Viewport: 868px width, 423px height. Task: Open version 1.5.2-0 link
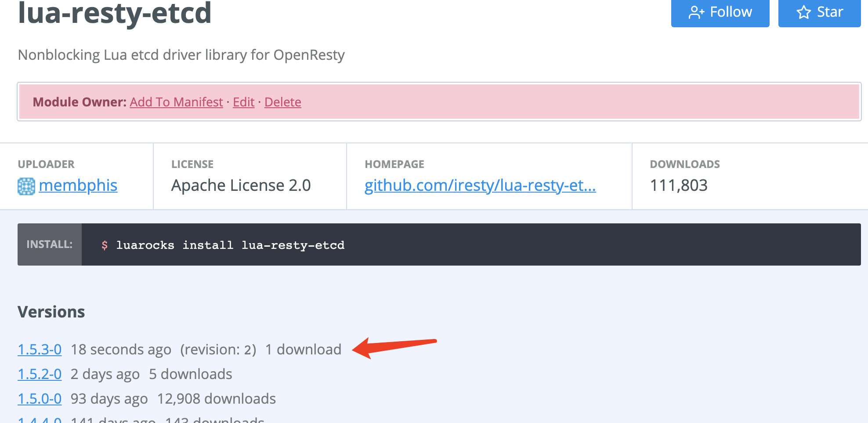click(40, 374)
